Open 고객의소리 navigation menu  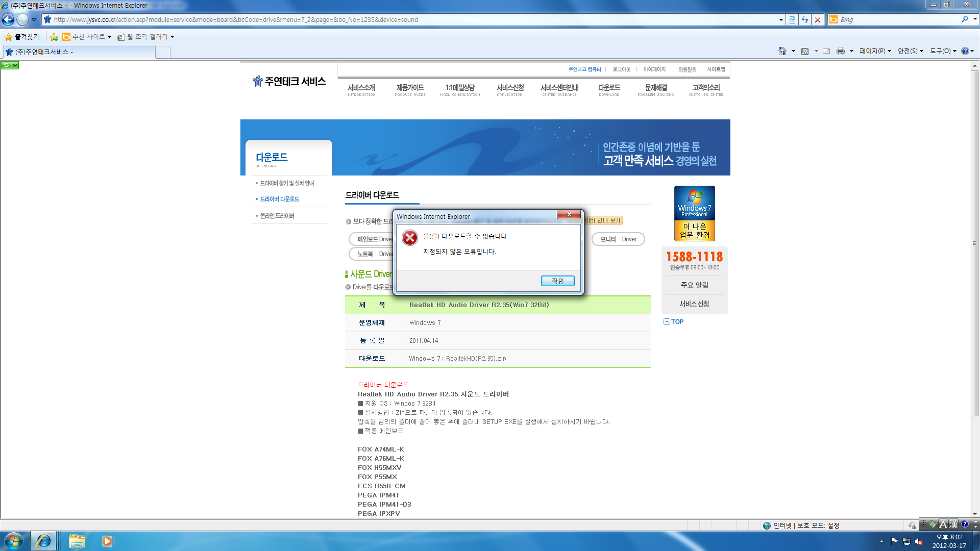tap(706, 90)
